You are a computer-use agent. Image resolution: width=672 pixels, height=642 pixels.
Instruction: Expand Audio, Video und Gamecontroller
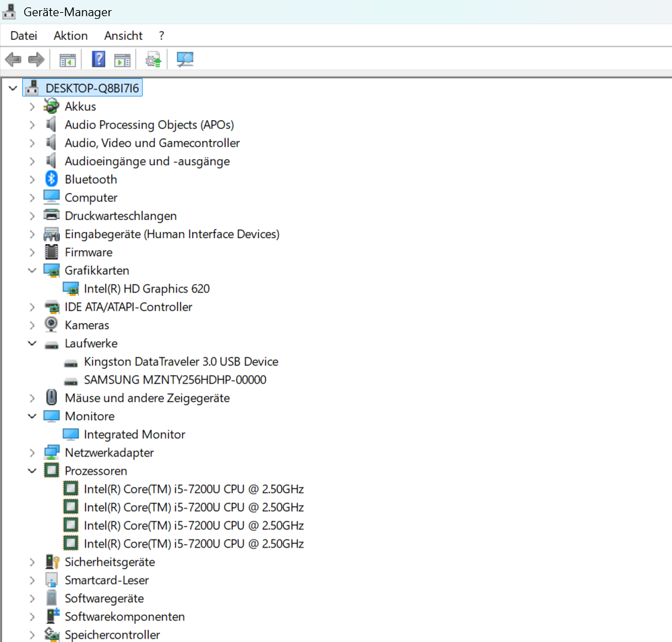(x=32, y=143)
